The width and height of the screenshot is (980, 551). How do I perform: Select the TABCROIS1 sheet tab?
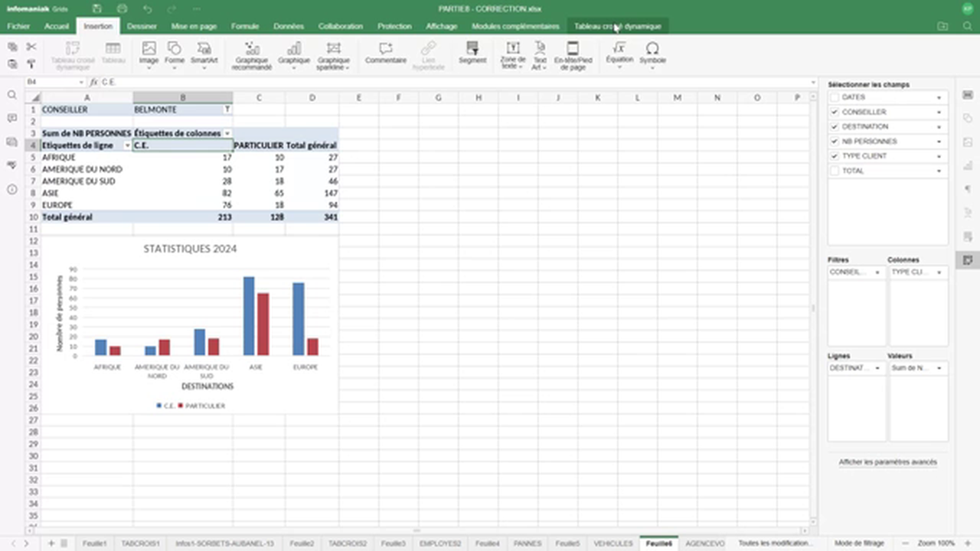140,543
